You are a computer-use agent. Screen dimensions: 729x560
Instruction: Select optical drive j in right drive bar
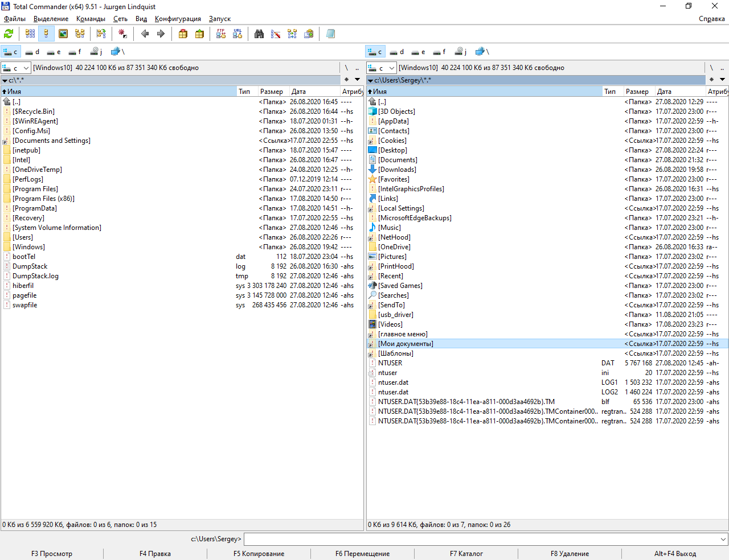pos(461,52)
